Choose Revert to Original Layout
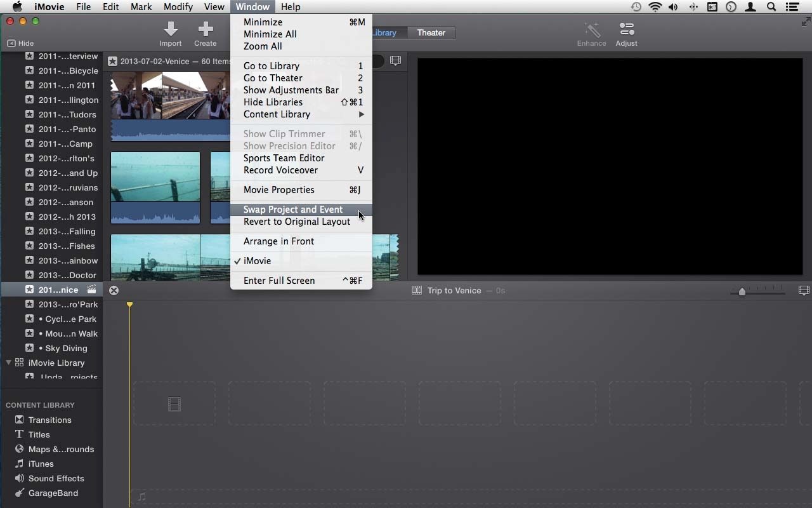This screenshot has width=812, height=508. pos(301,222)
